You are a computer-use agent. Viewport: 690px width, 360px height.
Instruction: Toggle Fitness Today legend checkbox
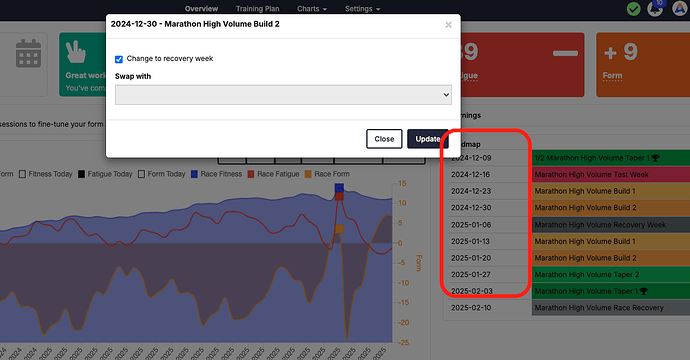click(x=22, y=174)
